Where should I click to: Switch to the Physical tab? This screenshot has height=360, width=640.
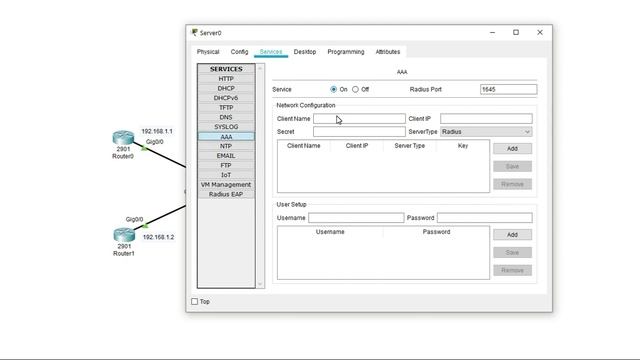click(208, 52)
